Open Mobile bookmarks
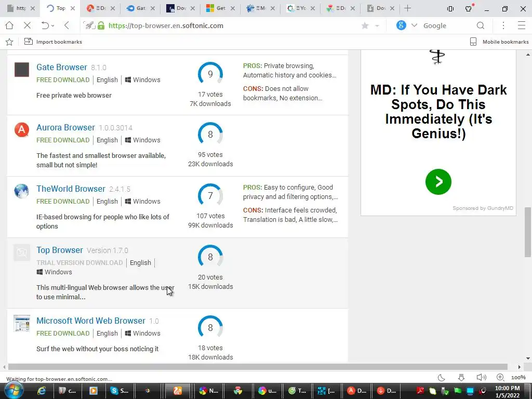The width and height of the screenshot is (532, 399). coord(499,42)
